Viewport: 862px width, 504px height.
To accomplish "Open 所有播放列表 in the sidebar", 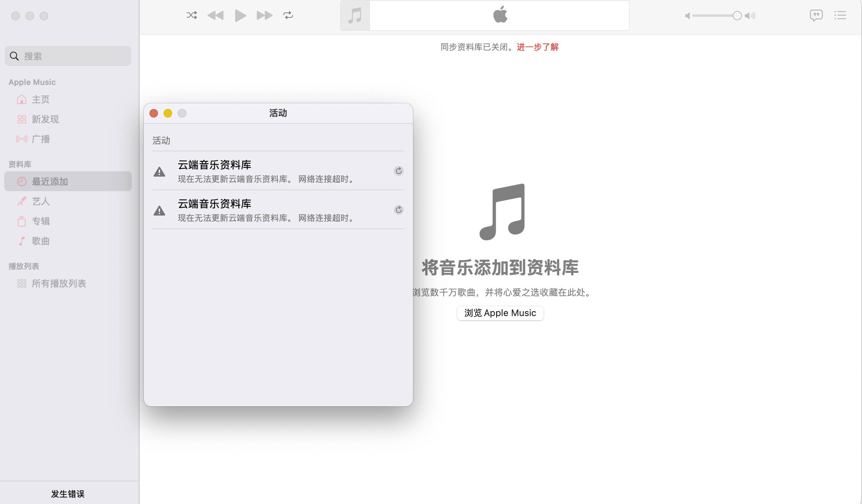I will pyautogui.click(x=59, y=283).
